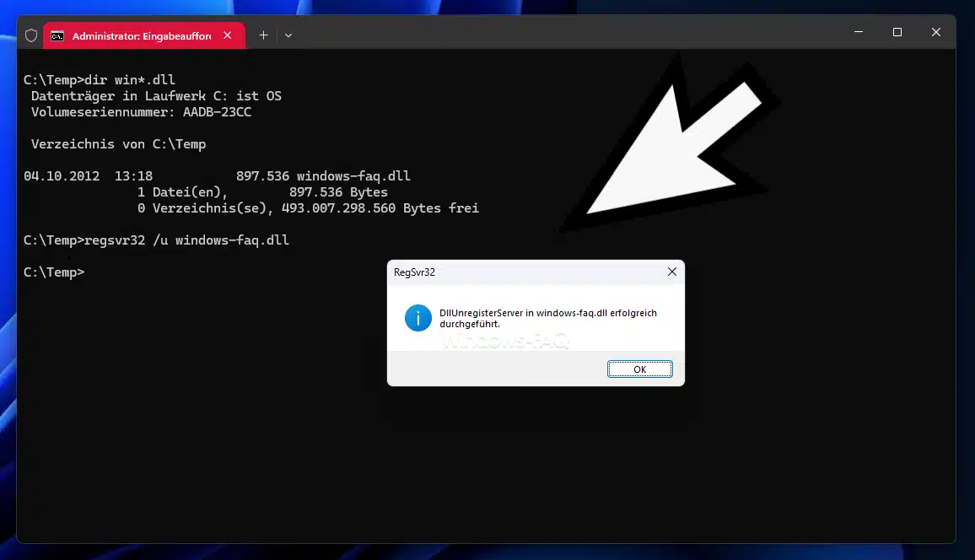Click the RegSvr32 dialog title

414,272
